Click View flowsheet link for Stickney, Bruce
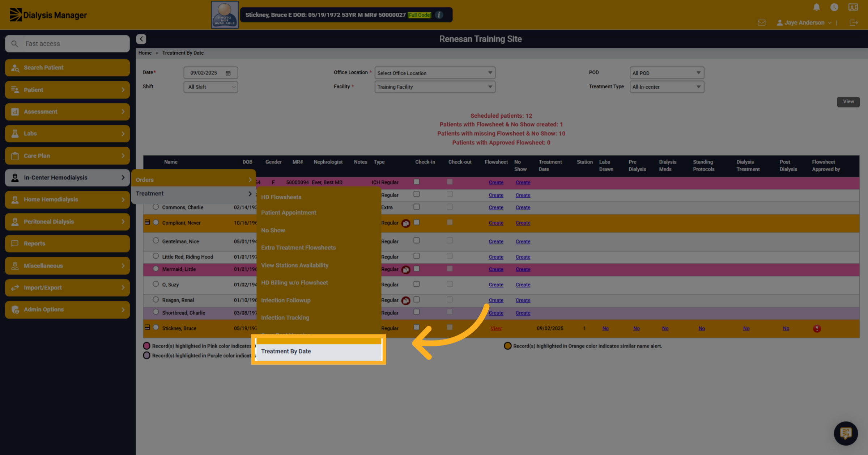868x455 pixels. click(496, 328)
